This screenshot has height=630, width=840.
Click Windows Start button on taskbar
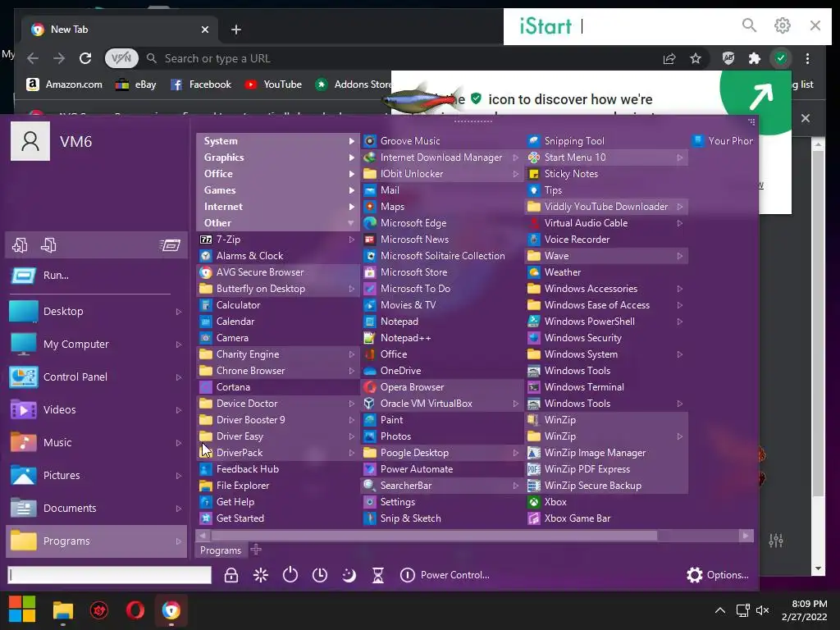(x=22, y=609)
